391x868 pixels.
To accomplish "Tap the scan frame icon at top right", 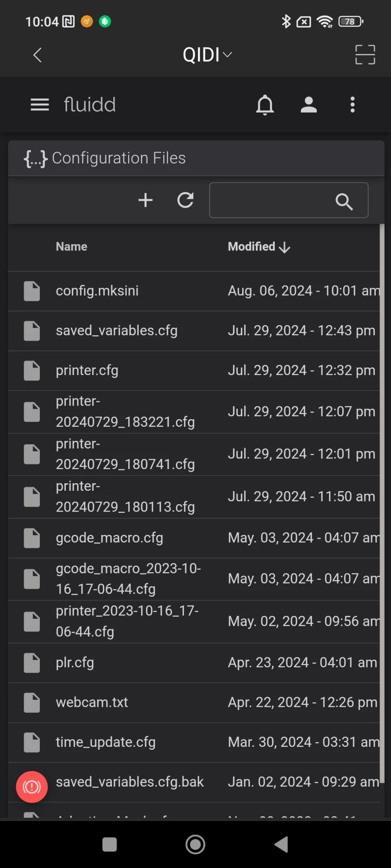I will point(365,55).
